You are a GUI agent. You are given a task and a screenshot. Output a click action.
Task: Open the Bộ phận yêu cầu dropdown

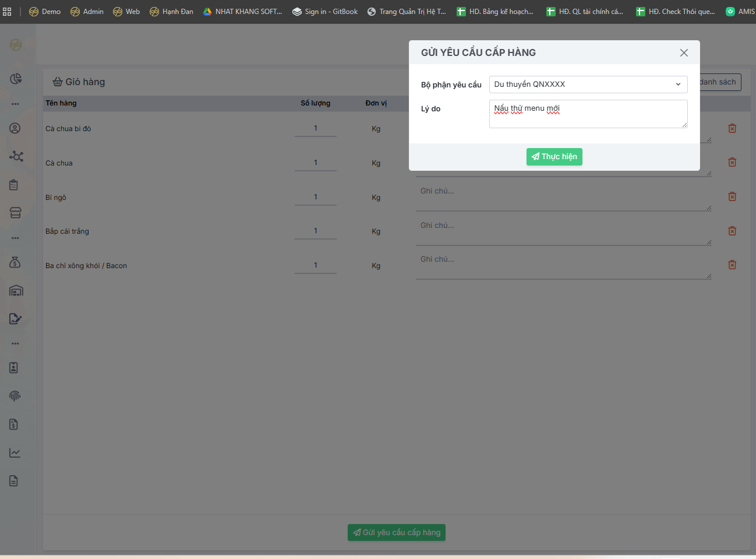[x=588, y=85]
